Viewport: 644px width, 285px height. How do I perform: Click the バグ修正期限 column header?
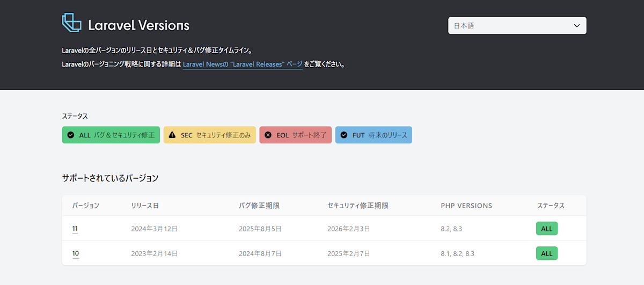click(x=260, y=206)
